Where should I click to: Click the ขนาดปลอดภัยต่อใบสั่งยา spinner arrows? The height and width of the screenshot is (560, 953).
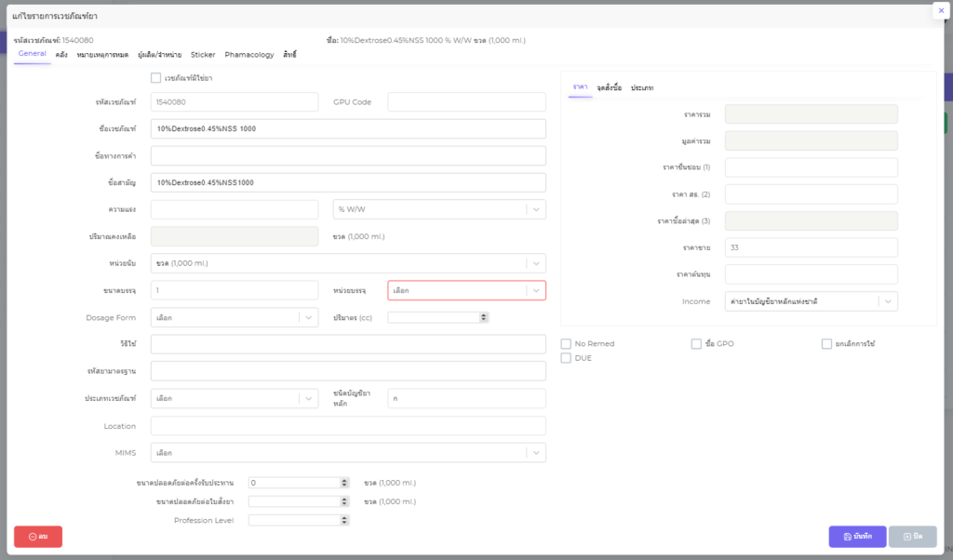pos(344,501)
